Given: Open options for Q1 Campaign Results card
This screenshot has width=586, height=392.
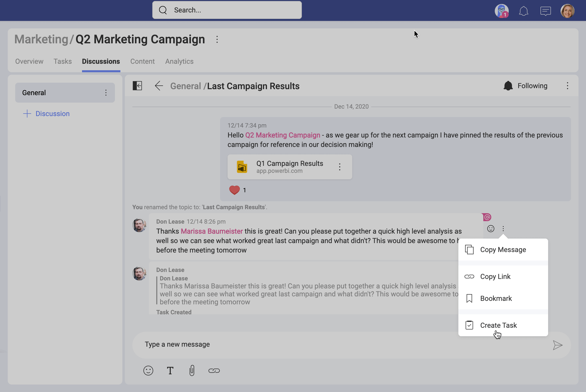Looking at the screenshot, I should coord(339,167).
